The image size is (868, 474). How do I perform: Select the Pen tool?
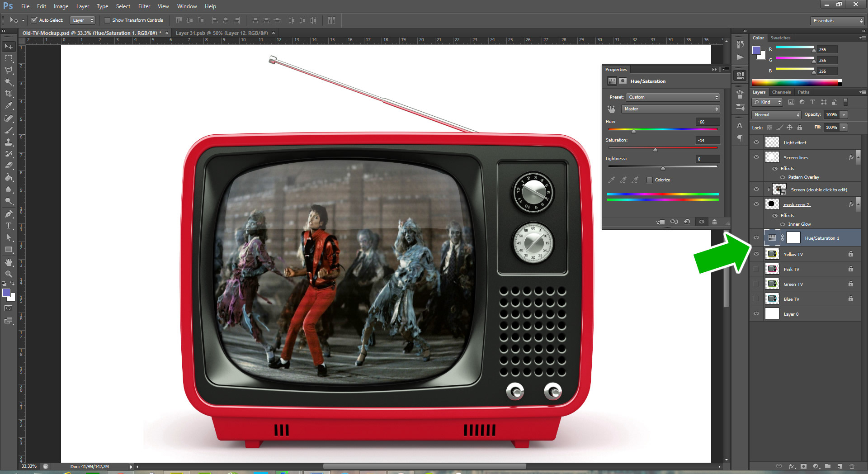(x=9, y=214)
